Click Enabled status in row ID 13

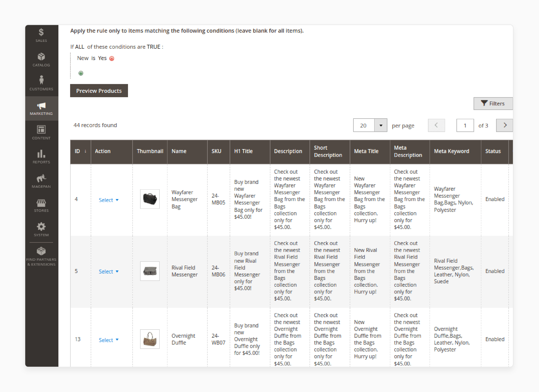click(x=495, y=339)
